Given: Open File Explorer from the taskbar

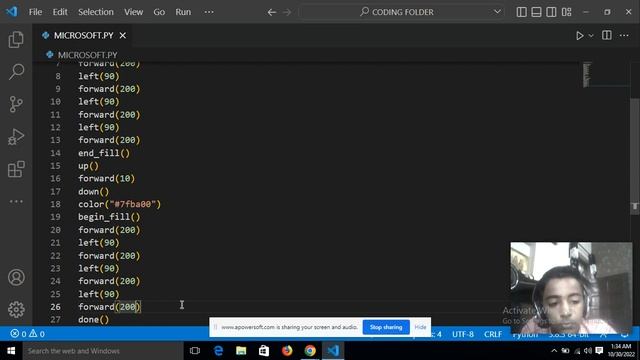Looking at the screenshot, I should 241,351.
